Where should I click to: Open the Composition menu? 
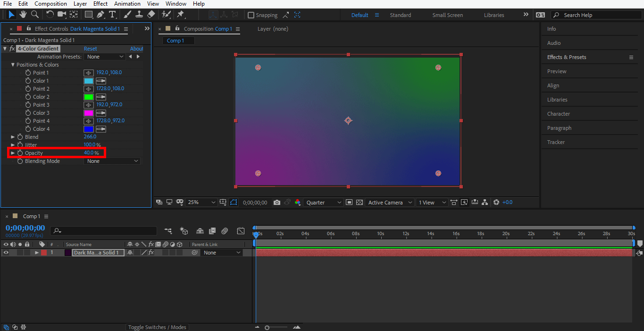[50, 4]
